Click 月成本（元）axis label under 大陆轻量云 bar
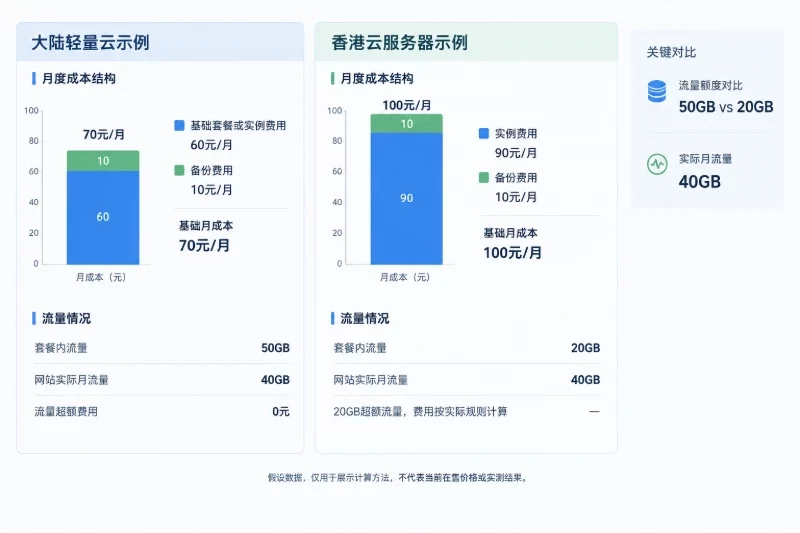This screenshot has width=800, height=533. coord(101,277)
